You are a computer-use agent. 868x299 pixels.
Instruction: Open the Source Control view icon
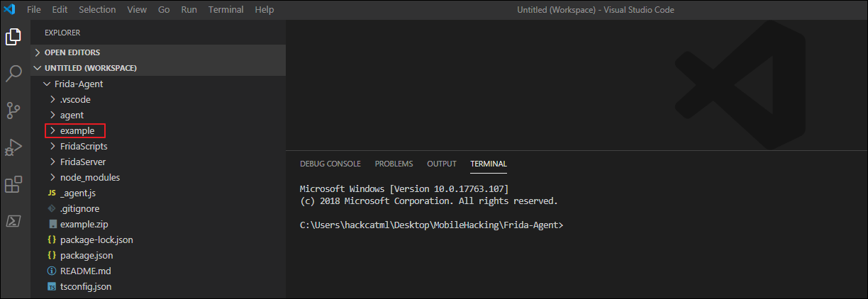click(x=13, y=110)
